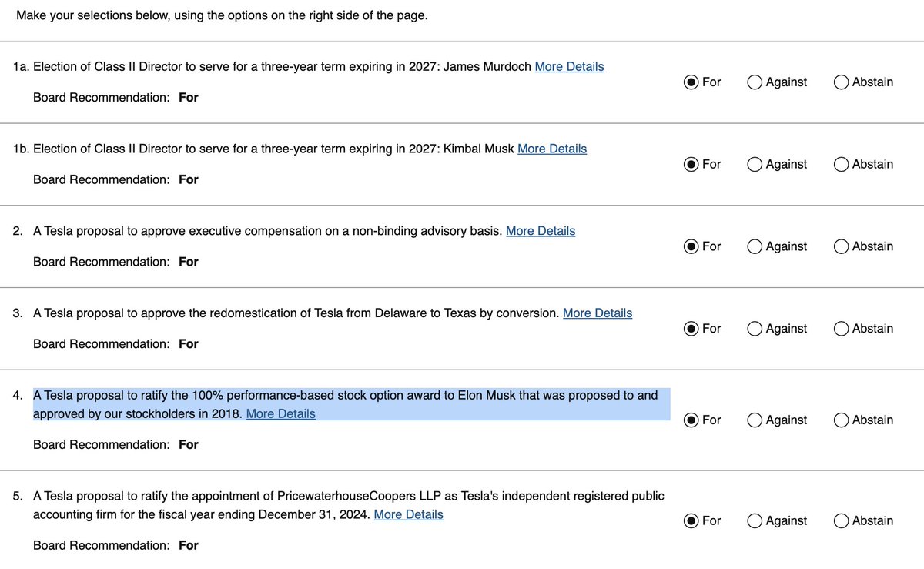924x569 pixels.
Task: Select For on Kimbal Musk election
Action: (692, 164)
